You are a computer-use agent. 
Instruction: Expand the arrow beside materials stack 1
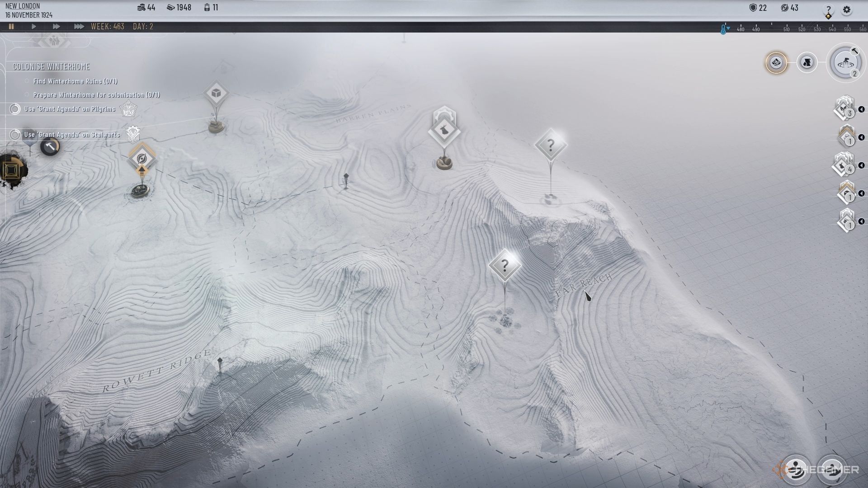[x=861, y=137]
